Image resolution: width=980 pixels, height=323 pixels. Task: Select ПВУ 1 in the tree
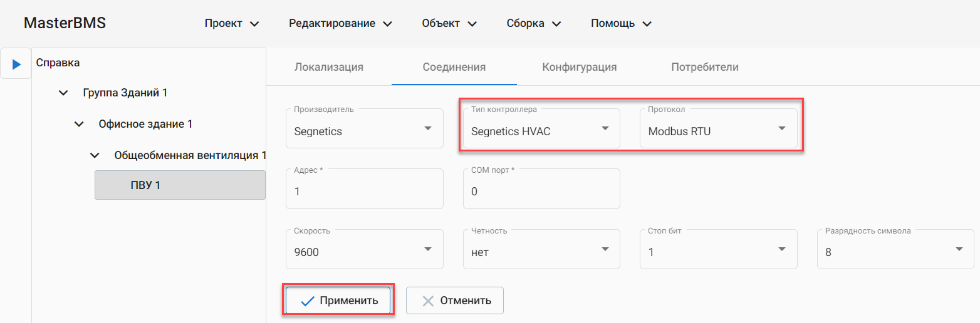pyautogui.click(x=180, y=185)
